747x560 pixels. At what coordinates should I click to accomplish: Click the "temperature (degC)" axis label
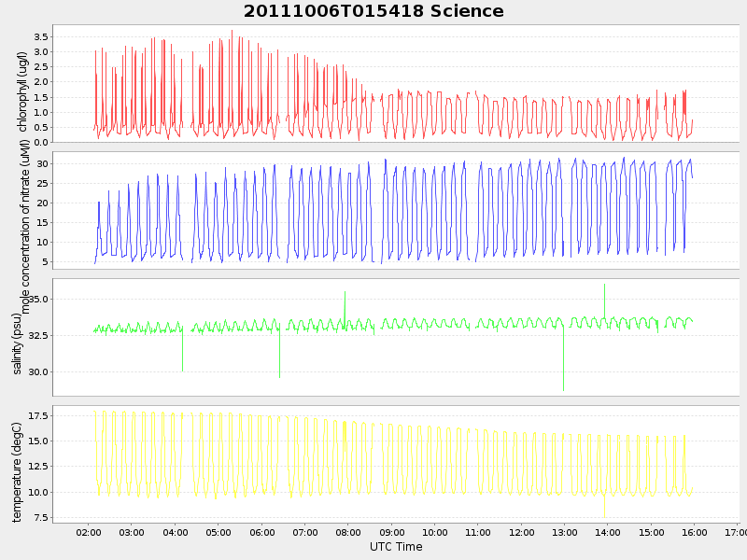[17, 472]
